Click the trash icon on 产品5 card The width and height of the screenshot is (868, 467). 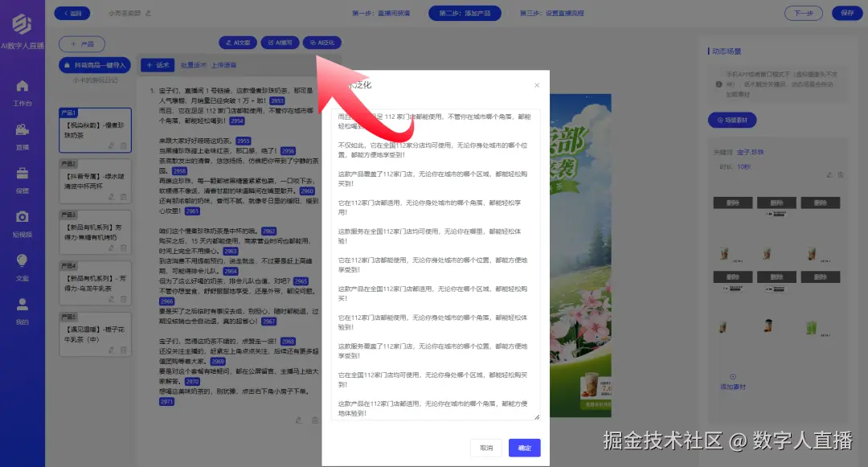[124, 350]
